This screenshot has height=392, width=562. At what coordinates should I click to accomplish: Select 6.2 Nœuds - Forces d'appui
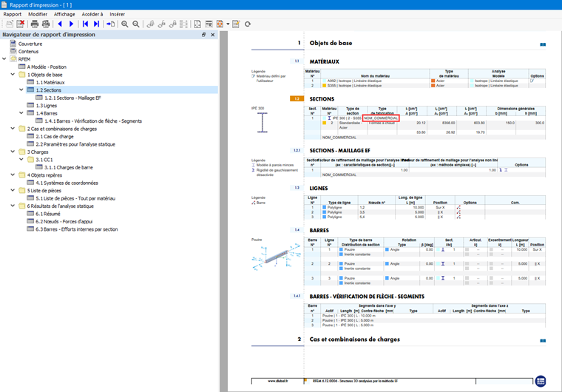point(64,221)
